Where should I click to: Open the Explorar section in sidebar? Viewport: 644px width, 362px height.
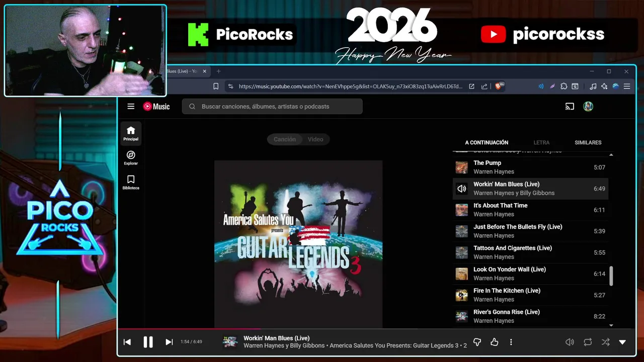tap(131, 158)
